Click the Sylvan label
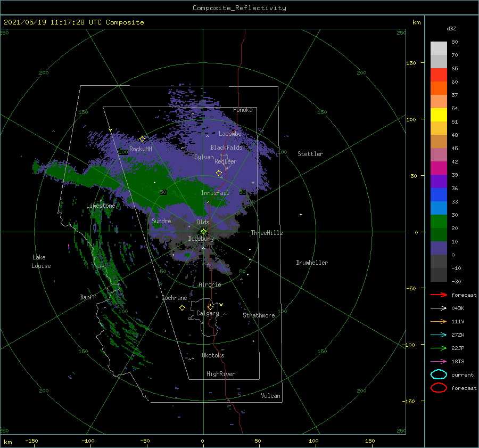Viewport: 479px width, 448px height. click(x=204, y=157)
